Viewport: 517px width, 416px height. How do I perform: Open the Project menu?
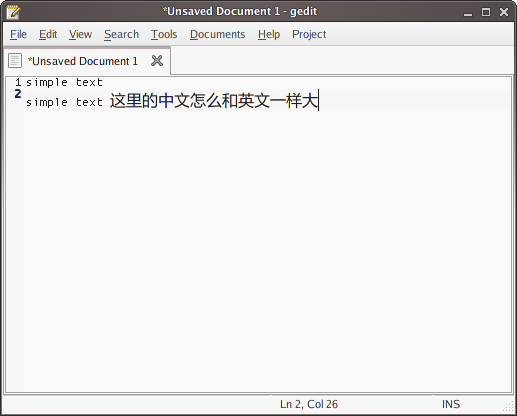[x=309, y=34]
